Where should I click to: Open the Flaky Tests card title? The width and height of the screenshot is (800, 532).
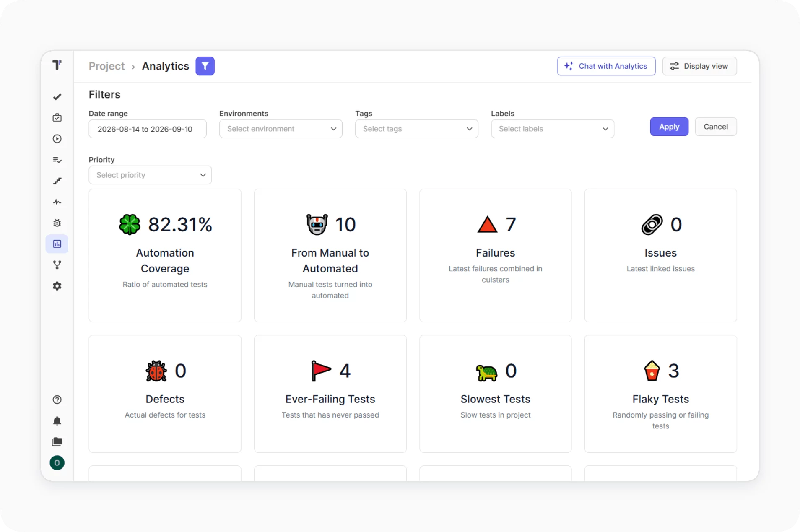point(660,399)
